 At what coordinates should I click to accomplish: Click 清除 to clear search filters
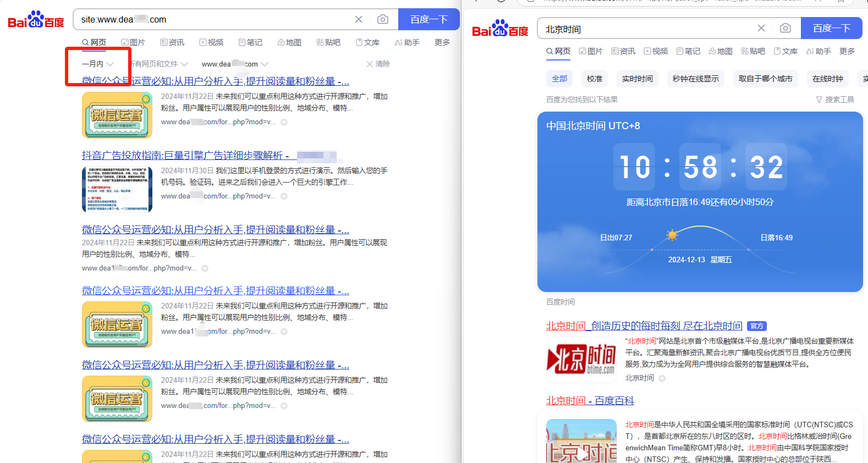[x=378, y=64]
